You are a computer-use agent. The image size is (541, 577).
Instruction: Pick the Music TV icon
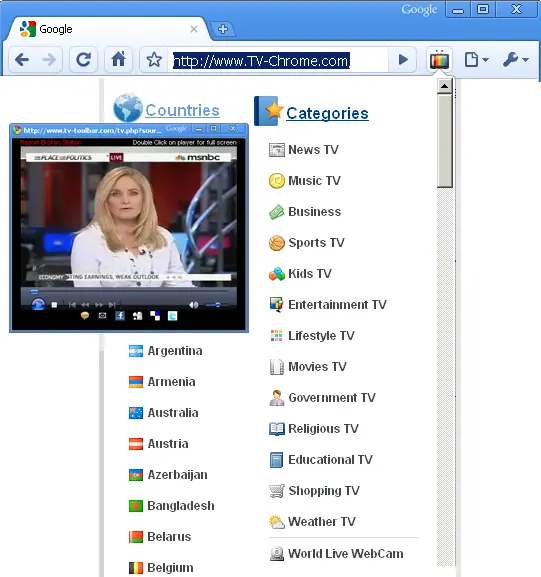[x=276, y=181]
